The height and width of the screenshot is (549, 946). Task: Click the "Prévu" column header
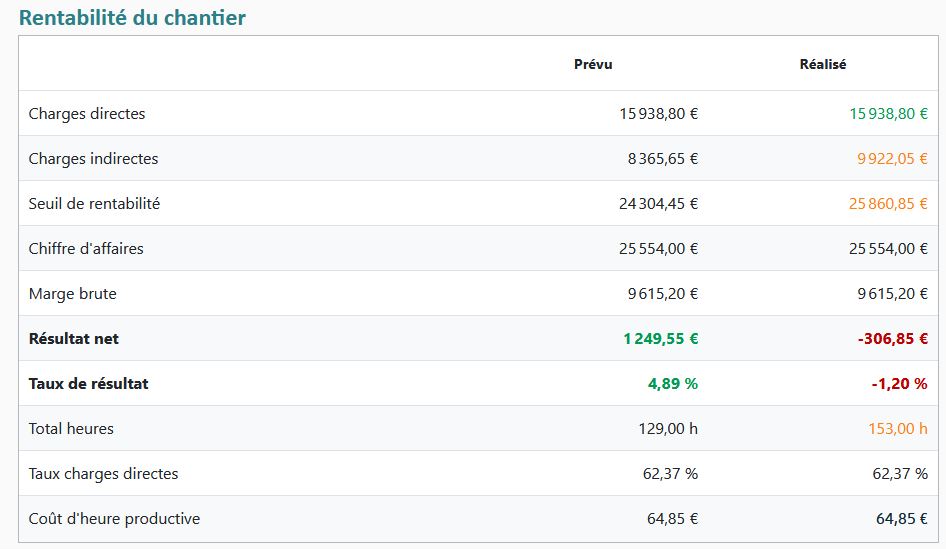click(593, 64)
